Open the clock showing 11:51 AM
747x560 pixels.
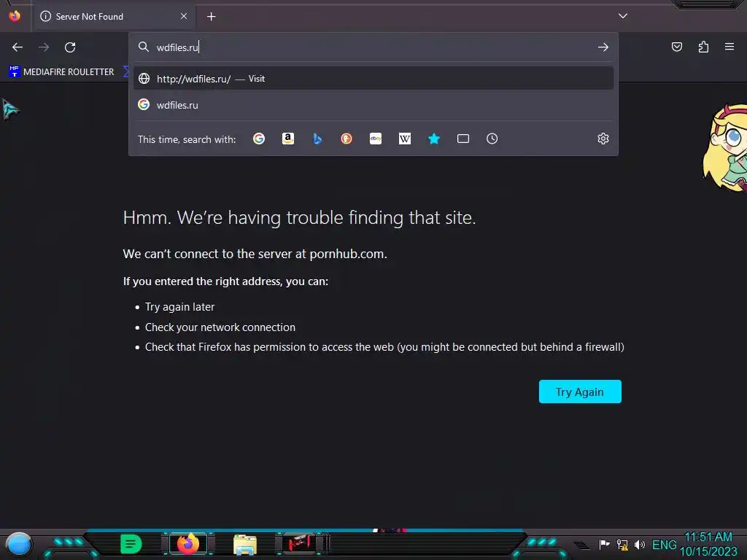pos(708,544)
